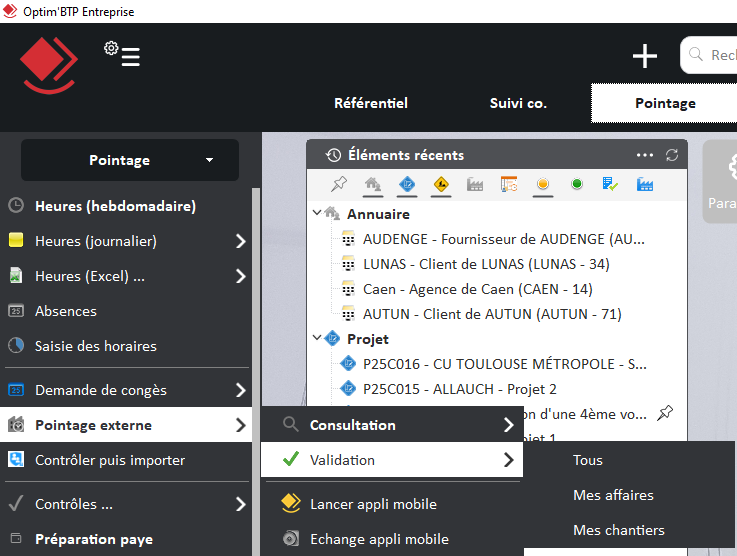Open the three-dots options of Éléments récents
This screenshot has height=556, width=737.
[644, 155]
